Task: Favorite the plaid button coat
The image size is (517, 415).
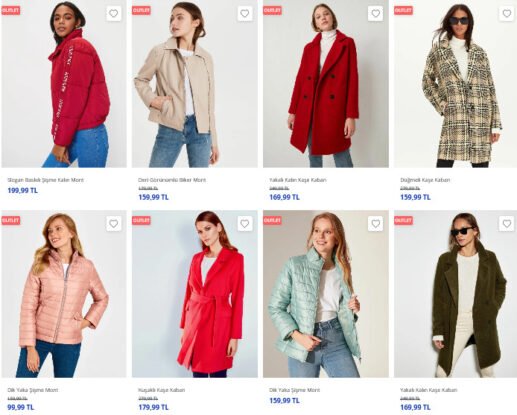Action: (507, 14)
